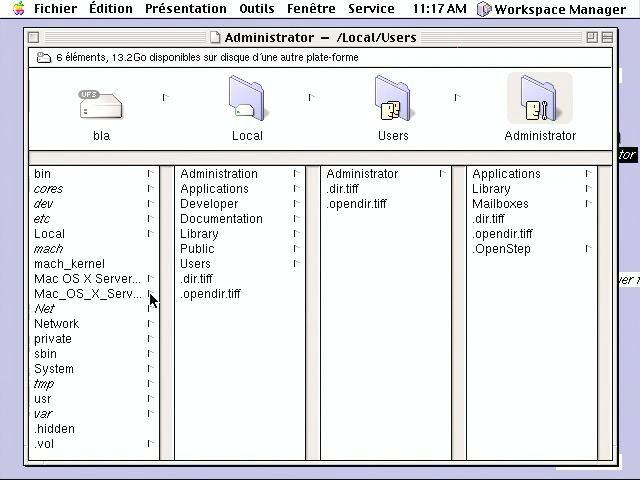Viewport: 640px width, 480px height.
Task: Select the Administrator home folder icon
Action: click(540, 98)
